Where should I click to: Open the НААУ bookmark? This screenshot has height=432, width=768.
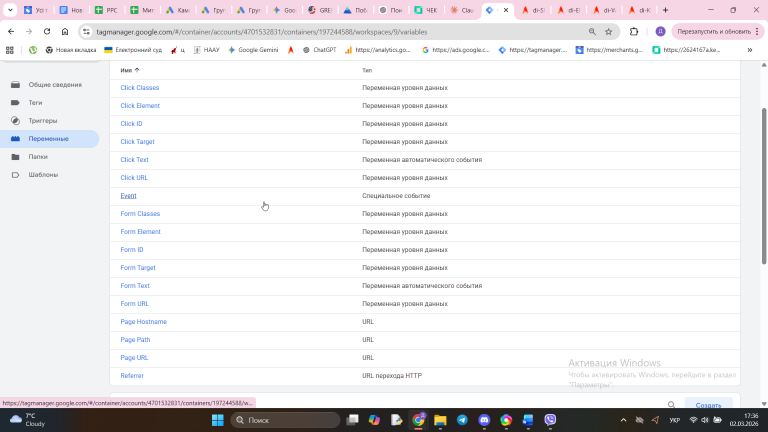coord(207,50)
